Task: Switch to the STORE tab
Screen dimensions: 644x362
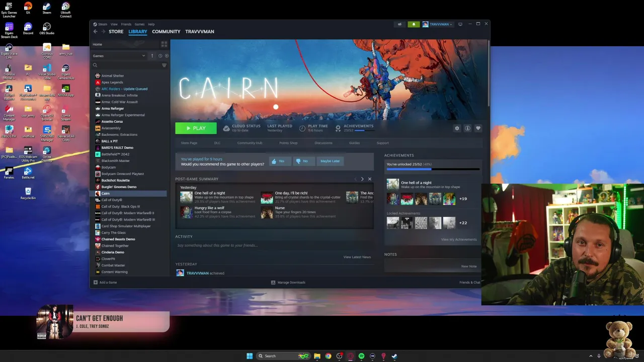Action: [116, 32]
